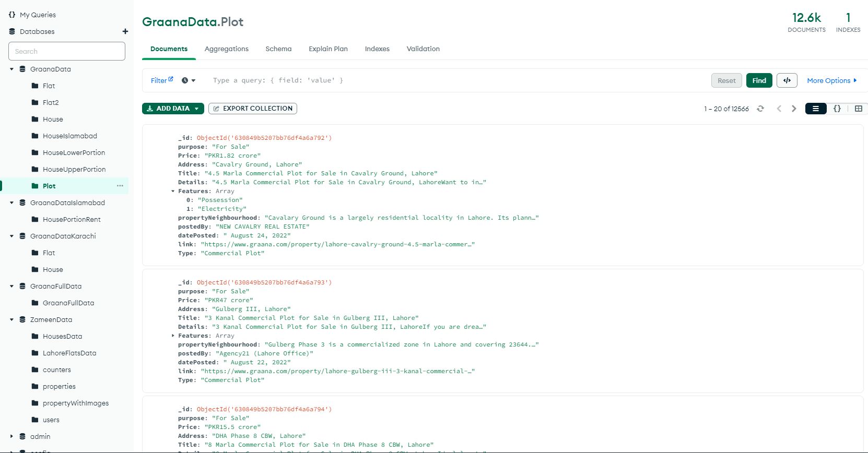Click the ZameenData database icon
Screen dimensions: 868x453
(x=22, y=319)
